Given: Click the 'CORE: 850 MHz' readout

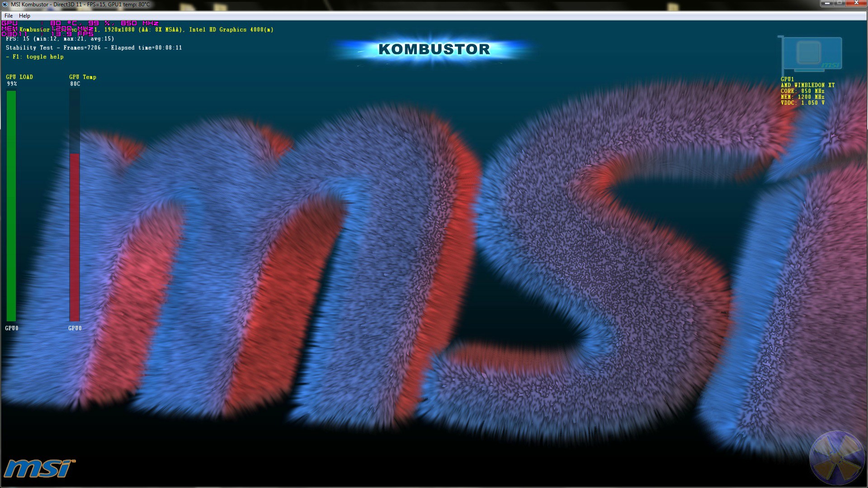Looking at the screenshot, I should (x=802, y=91).
